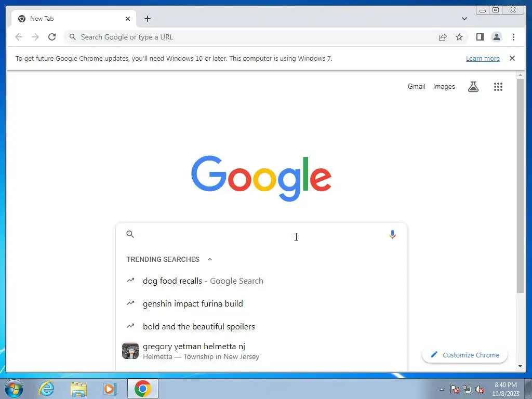Close the New Tab tab
532x399 pixels.
pos(128,19)
